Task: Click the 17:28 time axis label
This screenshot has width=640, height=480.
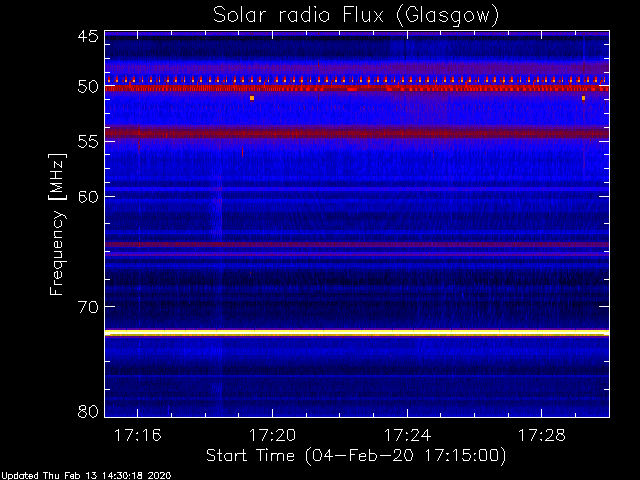Action: tap(542, 435)
